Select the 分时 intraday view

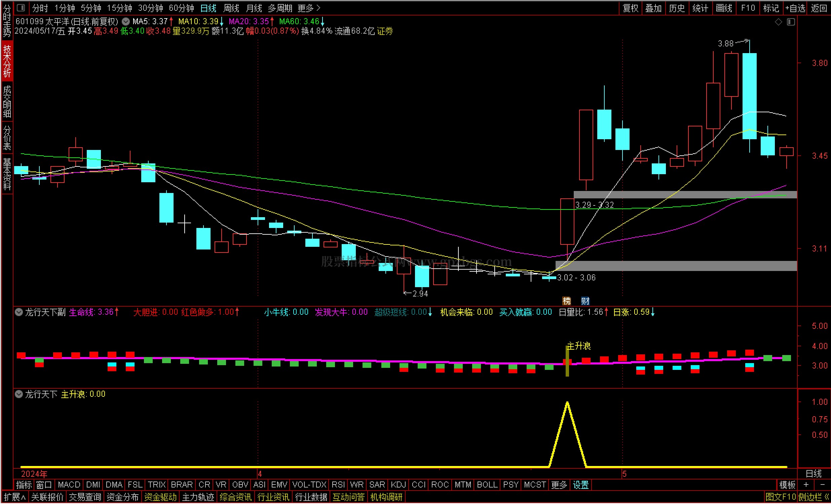tap(40, 8)
